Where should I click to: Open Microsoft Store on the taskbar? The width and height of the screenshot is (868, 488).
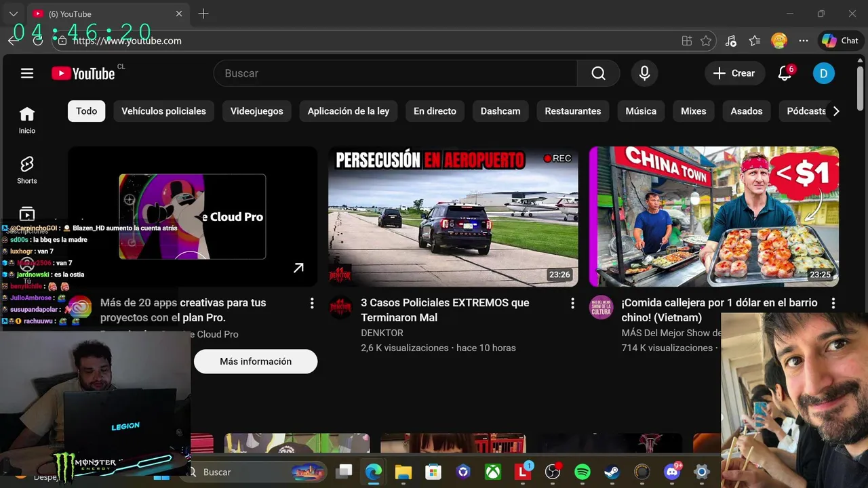tap(433, 472)
